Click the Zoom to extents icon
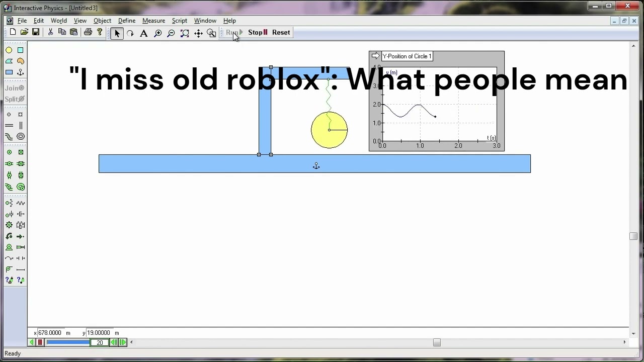This screenshot has height=362, width=644. pos(185,33)
